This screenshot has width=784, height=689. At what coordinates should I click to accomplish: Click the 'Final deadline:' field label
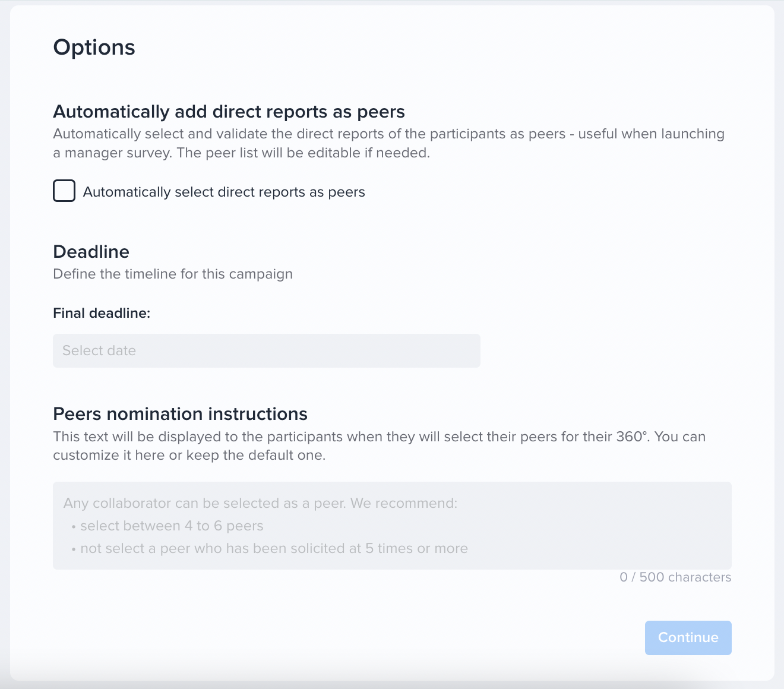click(102, 313)
